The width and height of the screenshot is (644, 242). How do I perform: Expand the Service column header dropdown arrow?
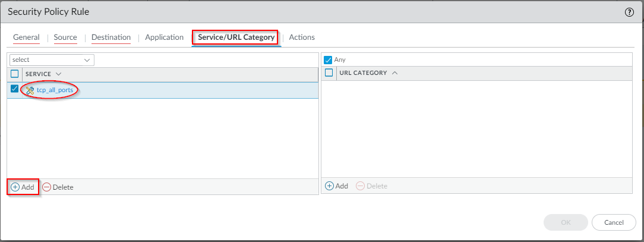coord(58,74)
